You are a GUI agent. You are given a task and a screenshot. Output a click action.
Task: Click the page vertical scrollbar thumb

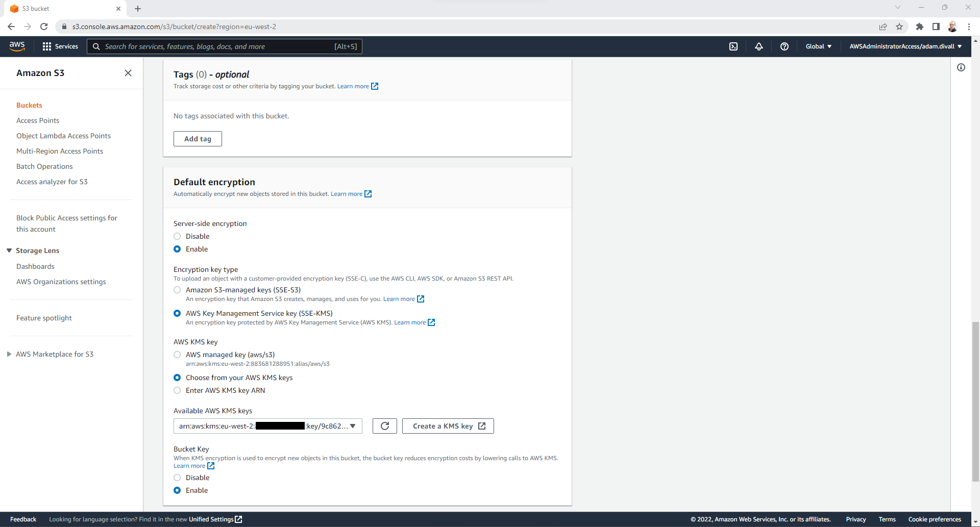pyautogui.click(x=975, y=401)
